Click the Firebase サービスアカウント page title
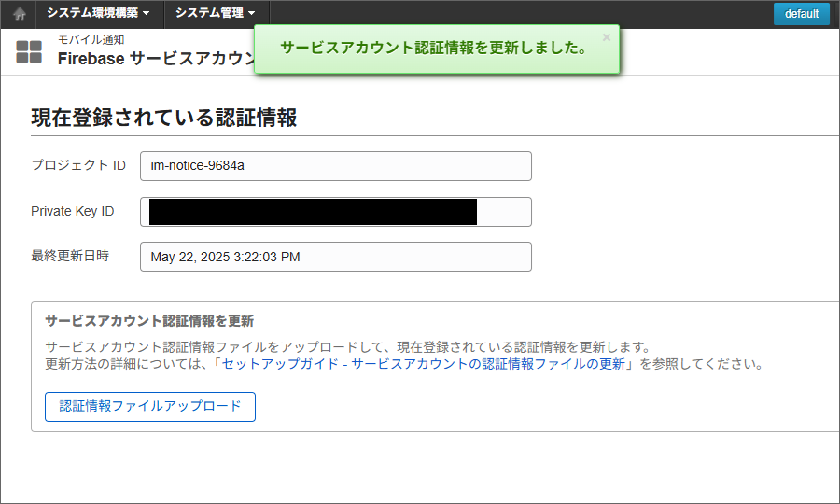Viewport: 840px width, 504px height. [x=156, y=59]
